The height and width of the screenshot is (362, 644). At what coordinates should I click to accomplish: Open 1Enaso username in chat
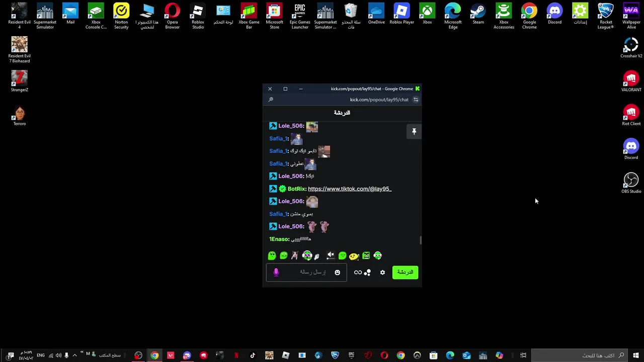tap(279, 240)
